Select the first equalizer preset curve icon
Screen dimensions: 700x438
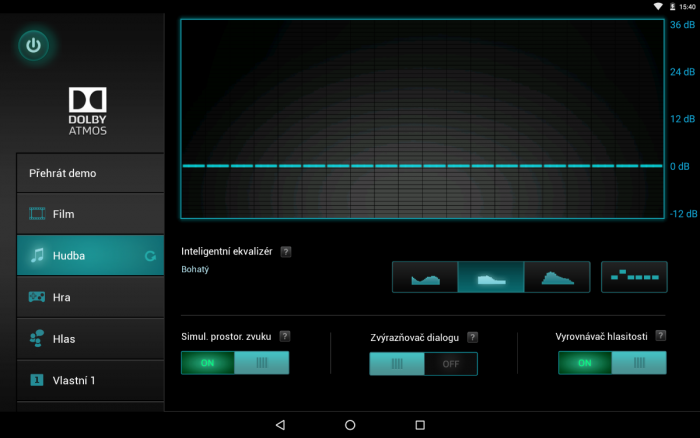tap(425, 277)
